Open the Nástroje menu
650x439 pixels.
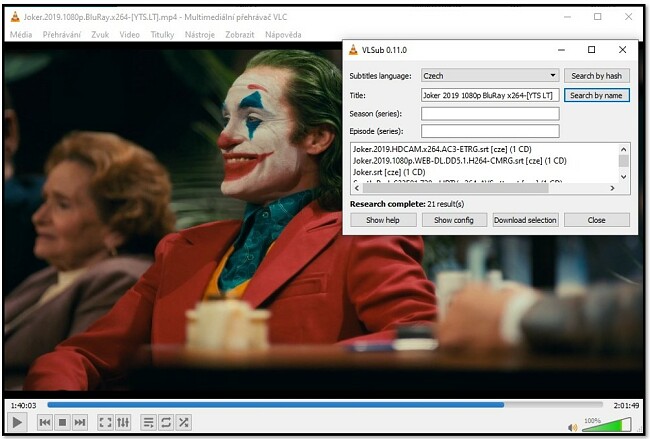click(199, 35)
